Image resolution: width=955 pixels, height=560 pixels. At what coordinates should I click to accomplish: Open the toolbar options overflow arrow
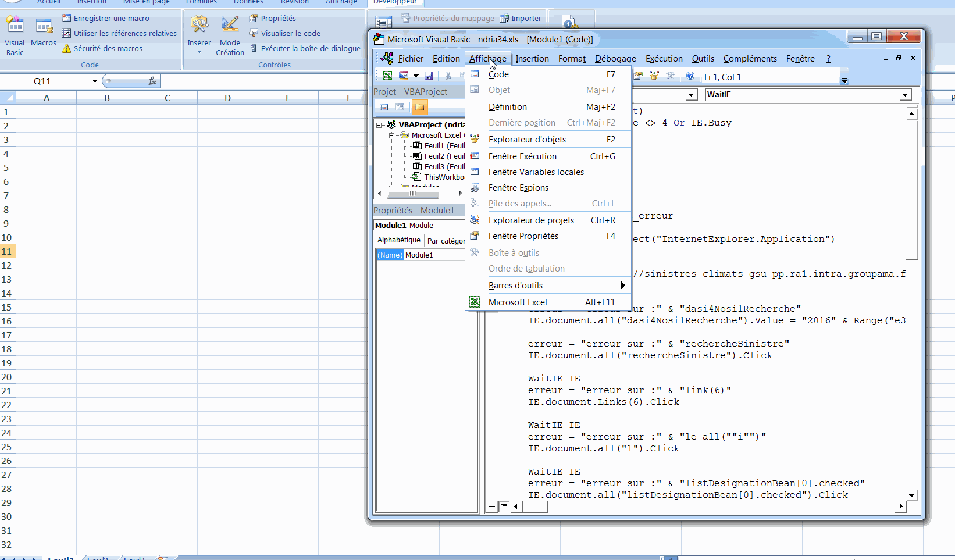[x=845, y=81]
